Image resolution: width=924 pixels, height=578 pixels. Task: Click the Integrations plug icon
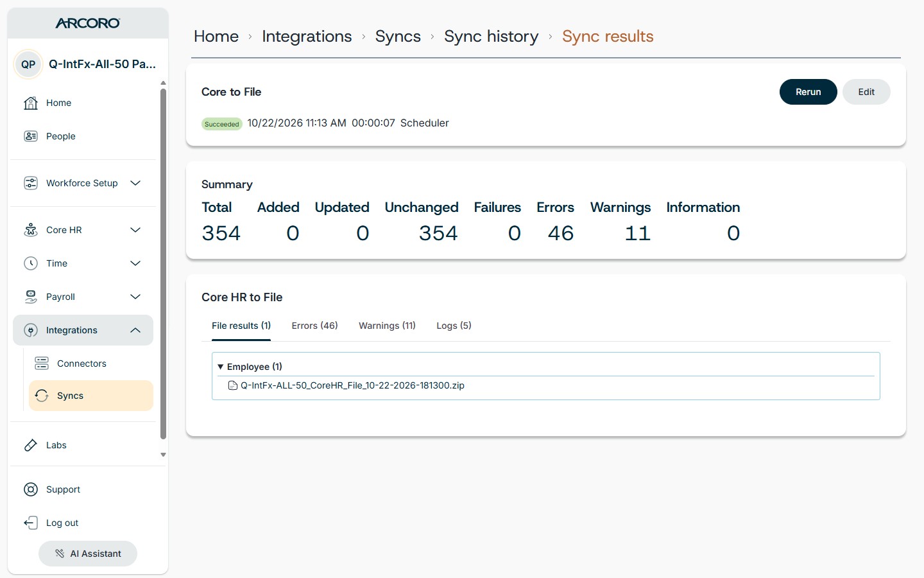coord(31,330)
